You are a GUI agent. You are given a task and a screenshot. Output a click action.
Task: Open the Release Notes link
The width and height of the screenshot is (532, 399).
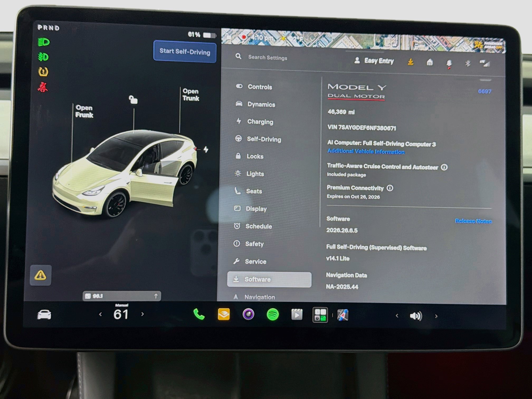[473, 221]
